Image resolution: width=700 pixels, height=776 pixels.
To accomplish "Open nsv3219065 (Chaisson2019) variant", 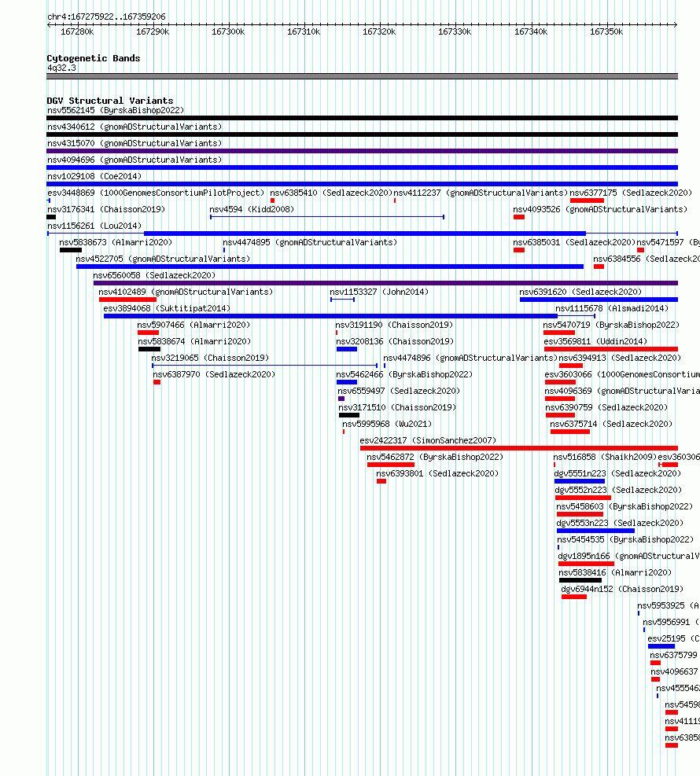I will (x=210, y=358).
